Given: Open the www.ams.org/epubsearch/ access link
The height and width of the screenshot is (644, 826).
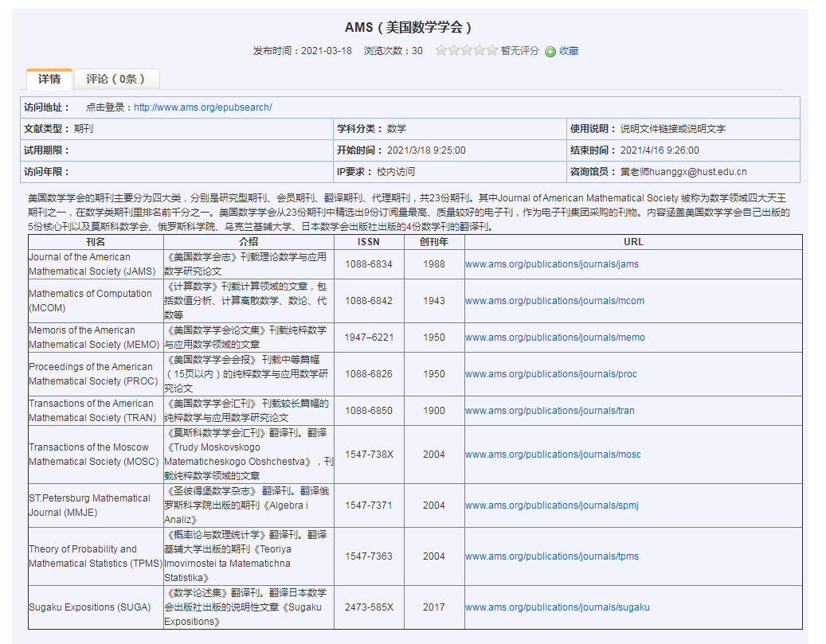Looking at the screenshot, I should tap(202, 107).
